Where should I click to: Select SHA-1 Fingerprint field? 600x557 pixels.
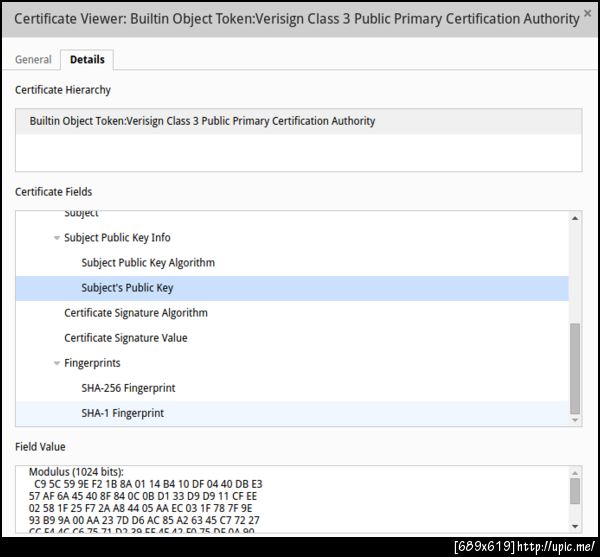pos(292,413)
